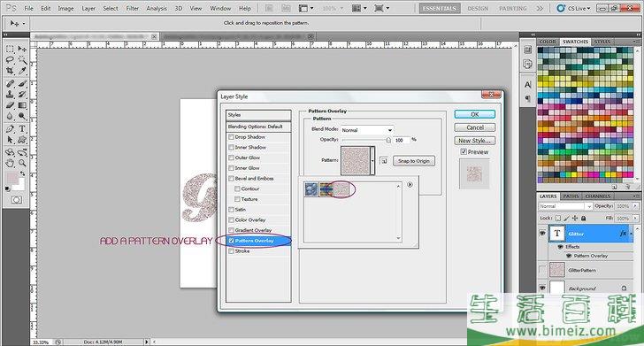The image size is (644, 346).
Task: Click the Snap to Origin button
Action: pyautogui.click(x=414, y=161)
